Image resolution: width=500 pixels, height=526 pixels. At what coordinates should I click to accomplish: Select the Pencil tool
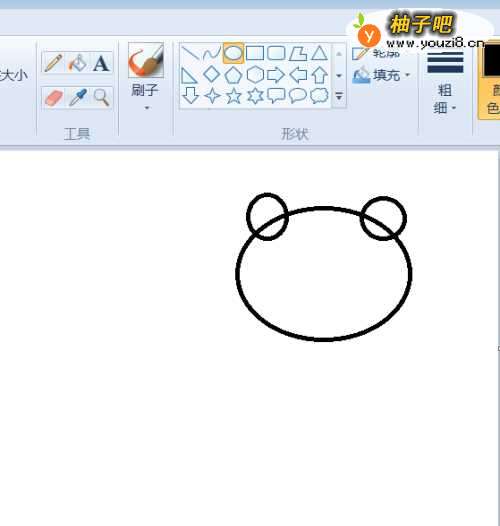click(53, 63)
